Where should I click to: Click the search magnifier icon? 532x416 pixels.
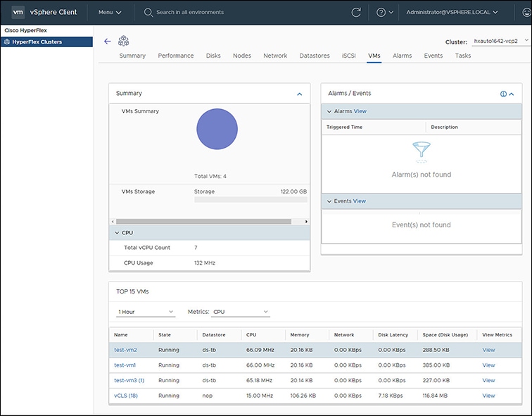tap(148, 13)
